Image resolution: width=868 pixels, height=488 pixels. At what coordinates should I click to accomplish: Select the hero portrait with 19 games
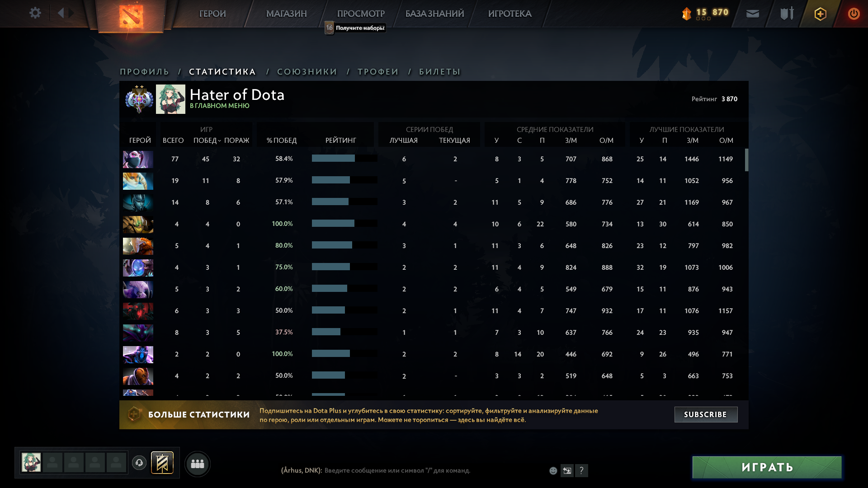[138, 181]
